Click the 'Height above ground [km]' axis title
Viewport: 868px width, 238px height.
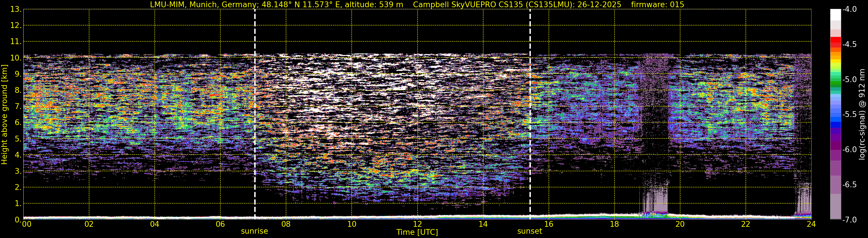(4, 115)
